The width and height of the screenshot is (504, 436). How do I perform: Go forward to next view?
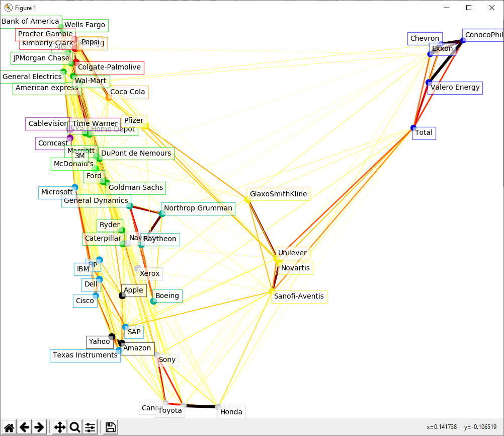click(x=39, y=427)
